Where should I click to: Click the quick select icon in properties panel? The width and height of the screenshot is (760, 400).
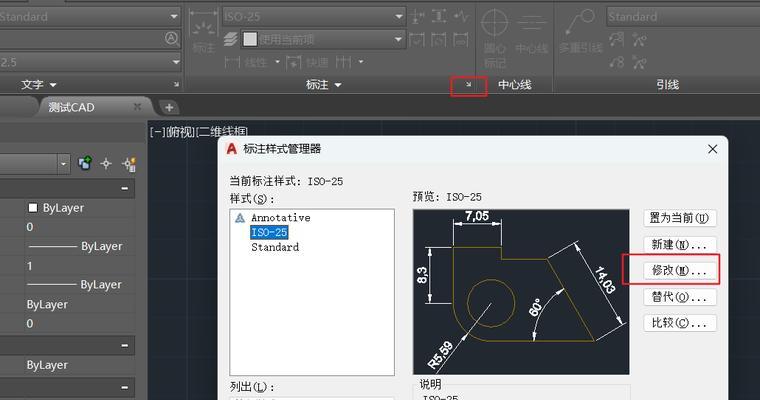(x=129, y=164)
